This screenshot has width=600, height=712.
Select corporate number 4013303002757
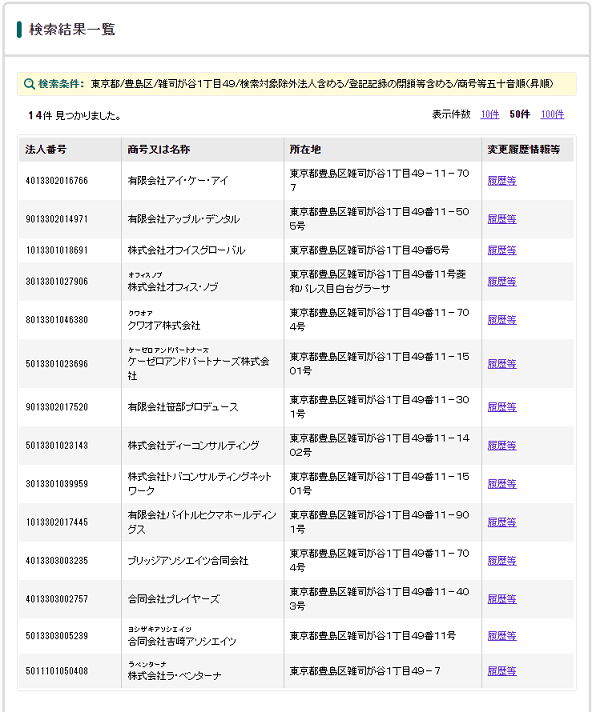[x=57, y=599]
